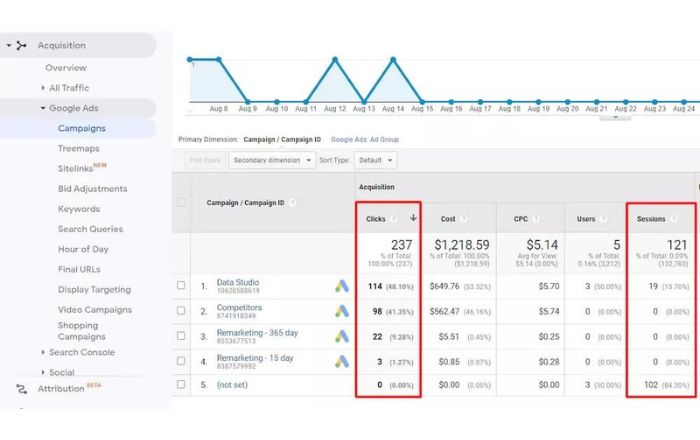
Task: Open Shopping Campaigns report
Action: click(x=82, y=331)
